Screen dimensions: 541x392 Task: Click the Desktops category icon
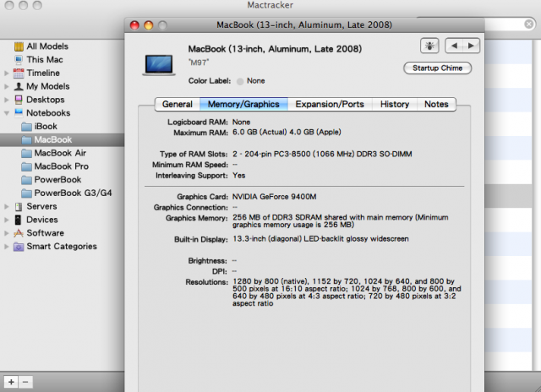tap(19, 100)
